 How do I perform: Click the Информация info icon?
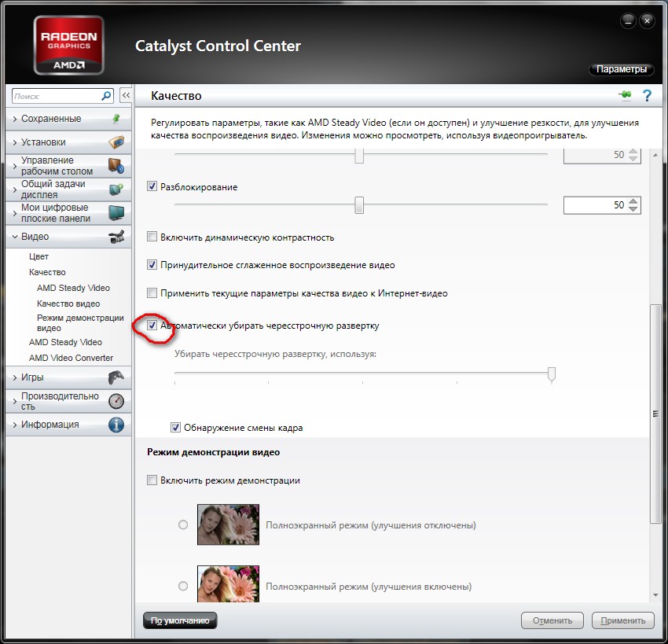[116, 425]
